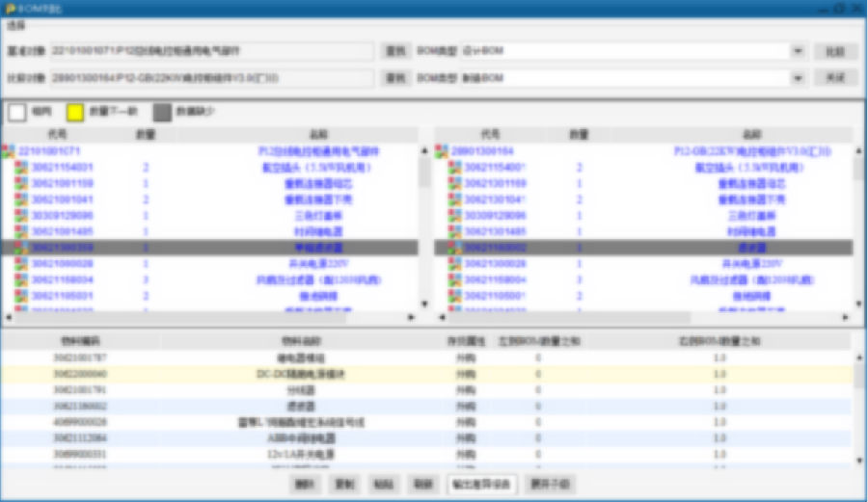The width and height of the screenshot is (868, 502).
Task: Click the 基准对象 field showing 22101001071
Action: click(x=211, y=51)
